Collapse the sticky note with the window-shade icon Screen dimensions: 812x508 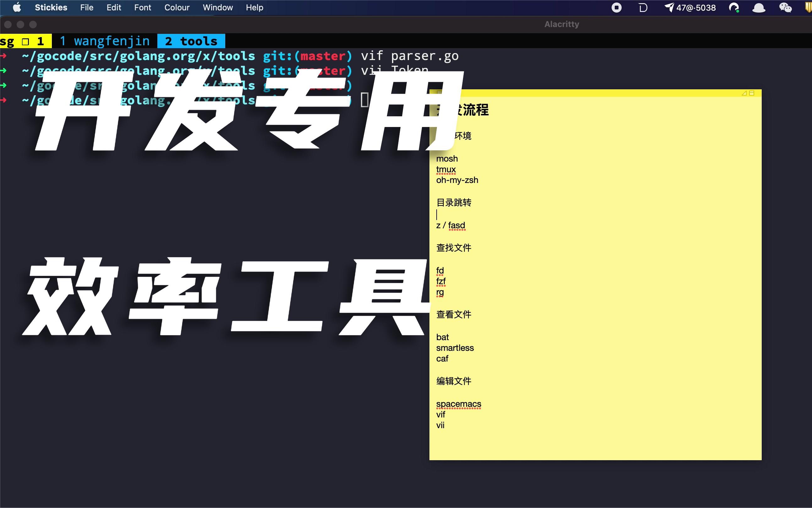pyautogui.click(x=752, y=93)
